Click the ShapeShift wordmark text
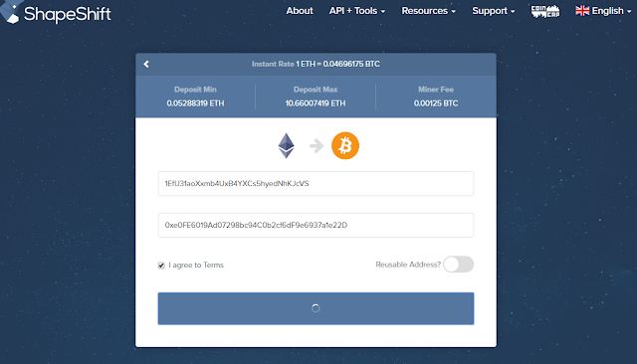 tap(68, 14)
